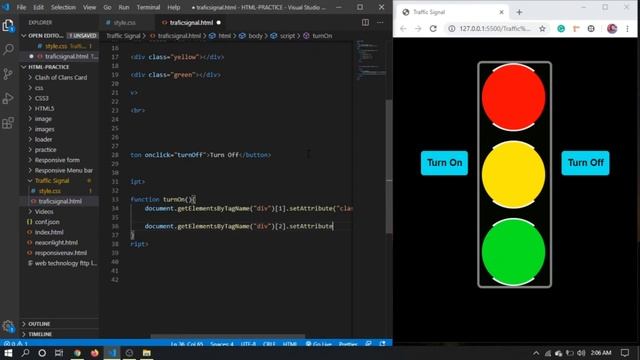The width and height of the screenshot is (640, 360).
Task: Click the Turn Off button on the page
Action: (585, 163)
